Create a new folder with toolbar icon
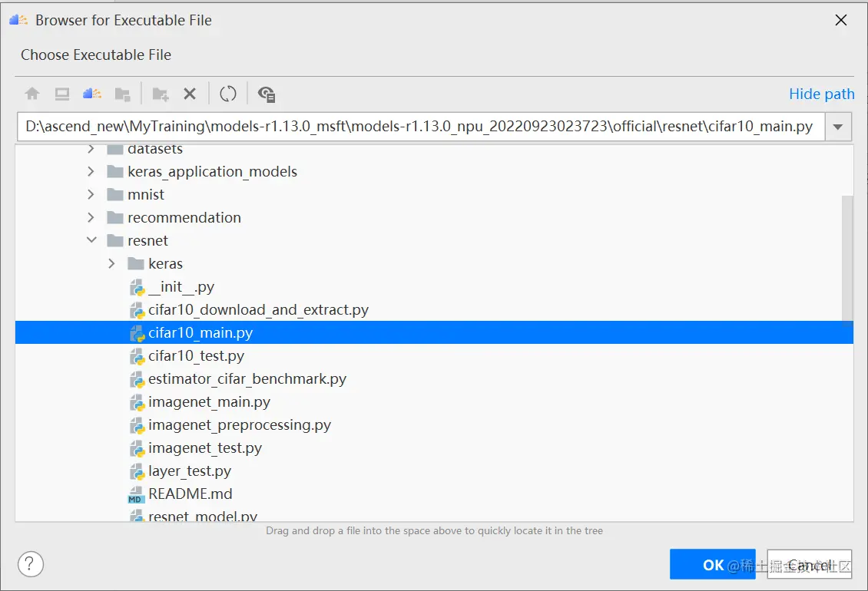The width and height of the screenshot is (868, 591). click(161, 94)
